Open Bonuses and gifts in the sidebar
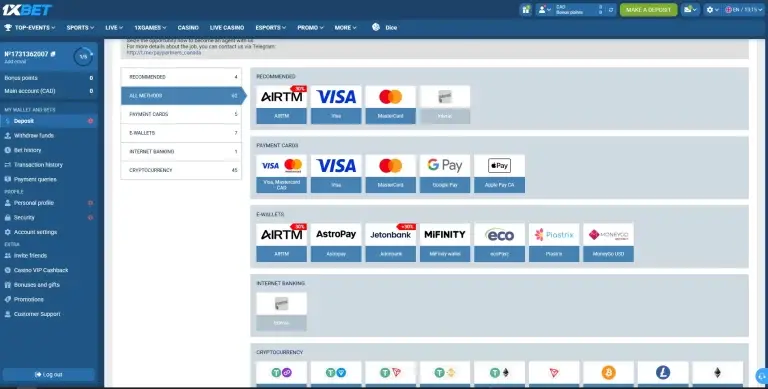 tap(49, 285)
